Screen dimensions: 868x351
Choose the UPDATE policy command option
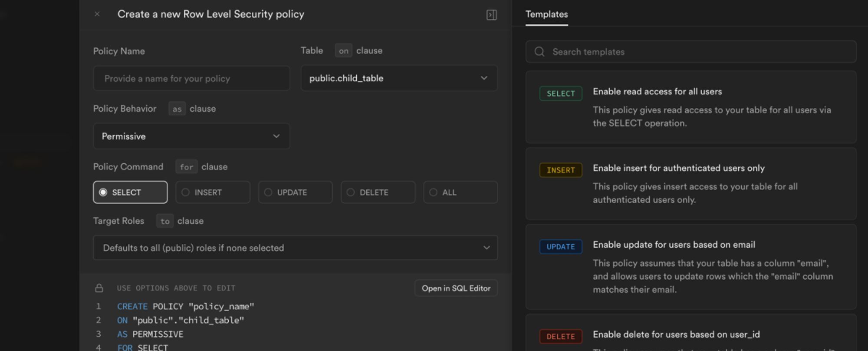[x=295, y=192]
